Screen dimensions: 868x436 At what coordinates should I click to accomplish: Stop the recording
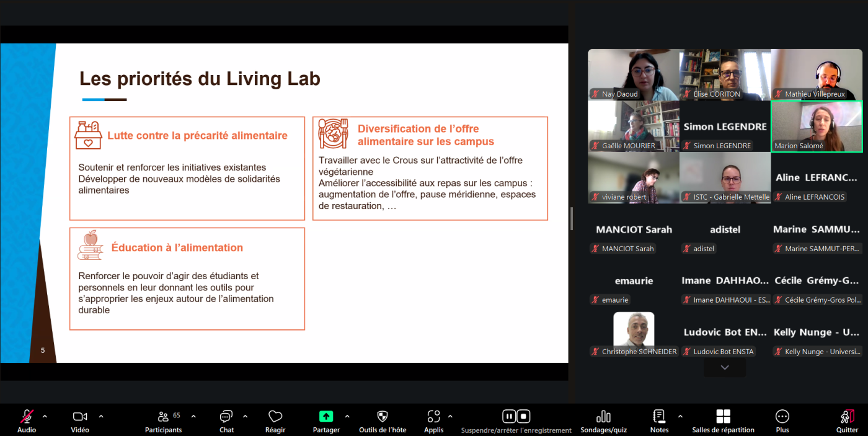pyautogui.click(x=523, y=416)
